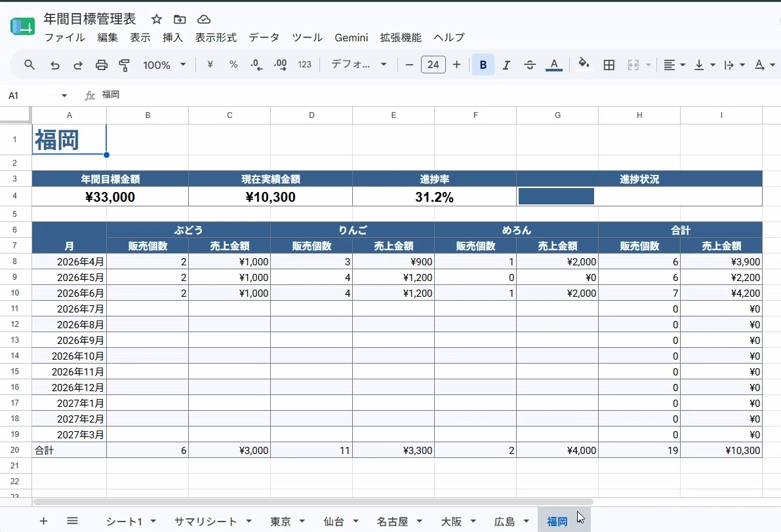Increase font size with plus button
This screenshot has height=532, width=781.
457,65
